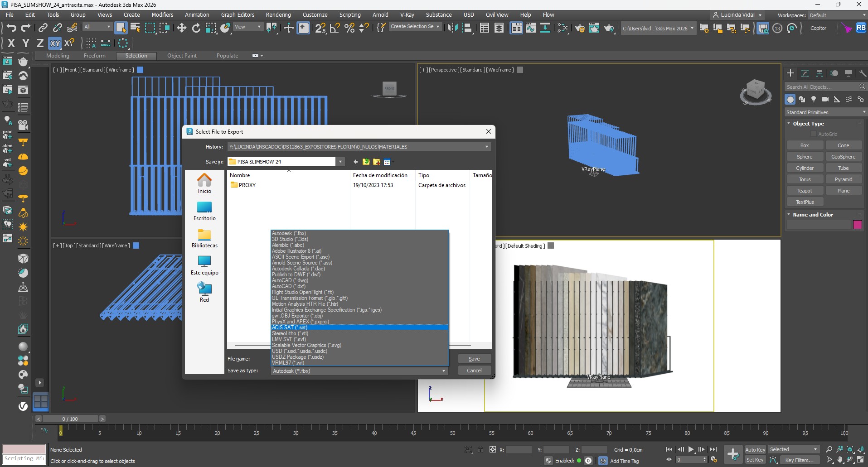Switch to the Object Paint ribbon tab
868x467 pixels.
[182, 56]
